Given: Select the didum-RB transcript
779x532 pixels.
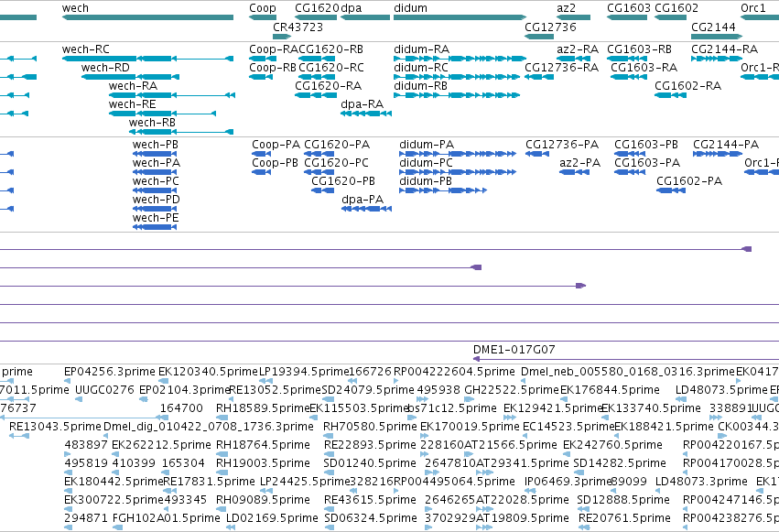Looking at the screenshot, I should [457, 95].
